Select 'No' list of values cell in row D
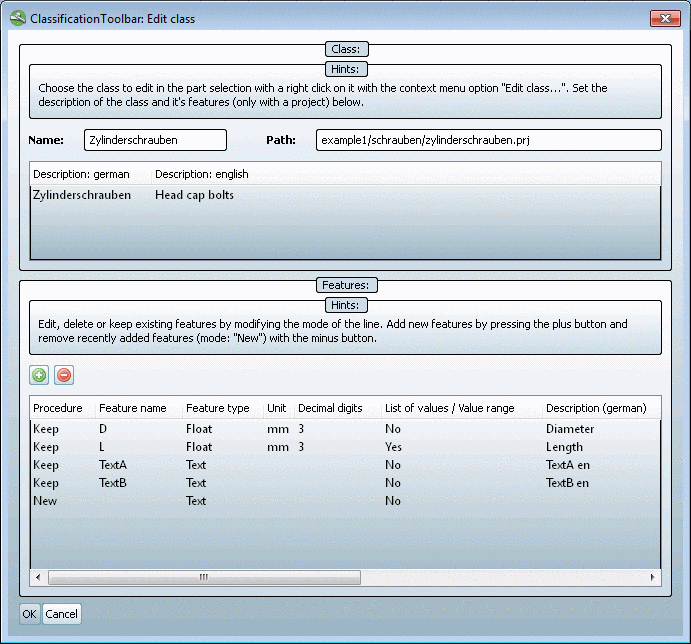 pyautogui.click(x=393, y=429)
